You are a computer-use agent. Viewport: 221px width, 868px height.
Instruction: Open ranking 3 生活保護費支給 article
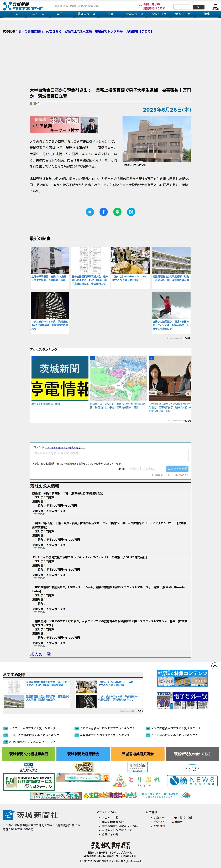tap(170, 384)
